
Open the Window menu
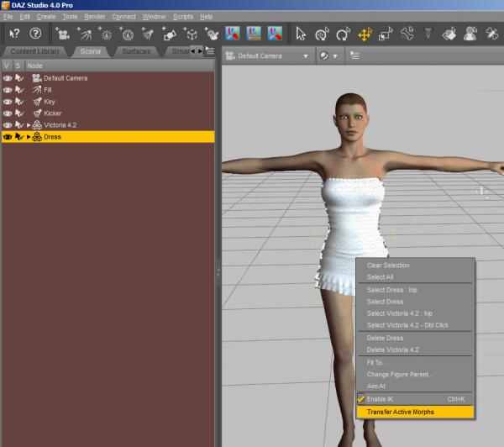154,17
